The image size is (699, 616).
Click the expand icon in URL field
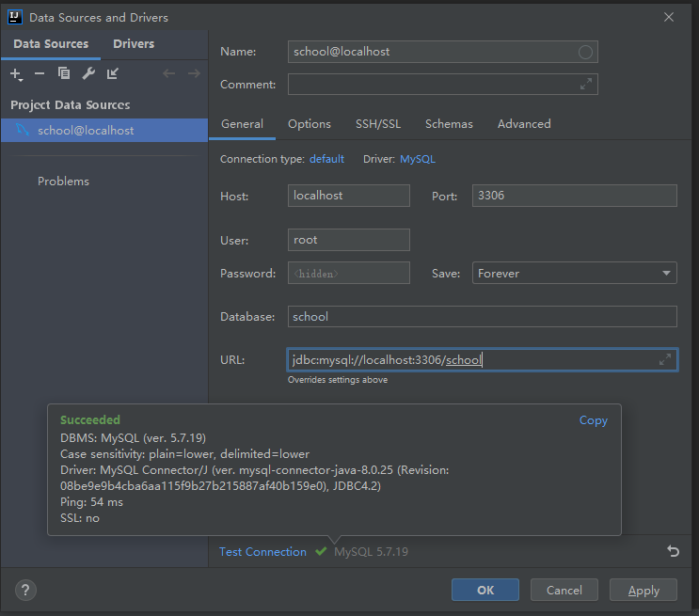665,359
